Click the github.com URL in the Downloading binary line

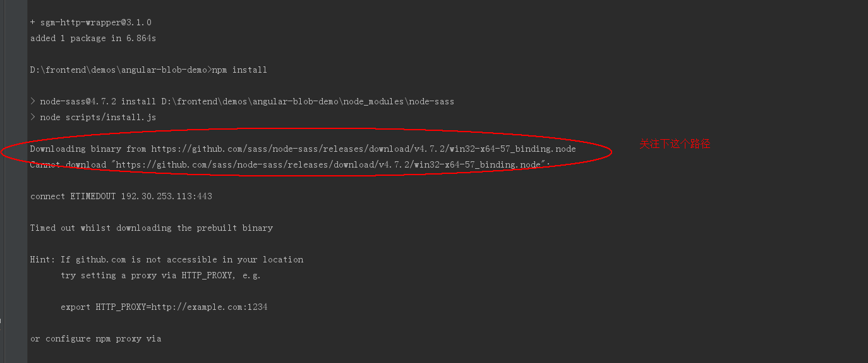363,149
